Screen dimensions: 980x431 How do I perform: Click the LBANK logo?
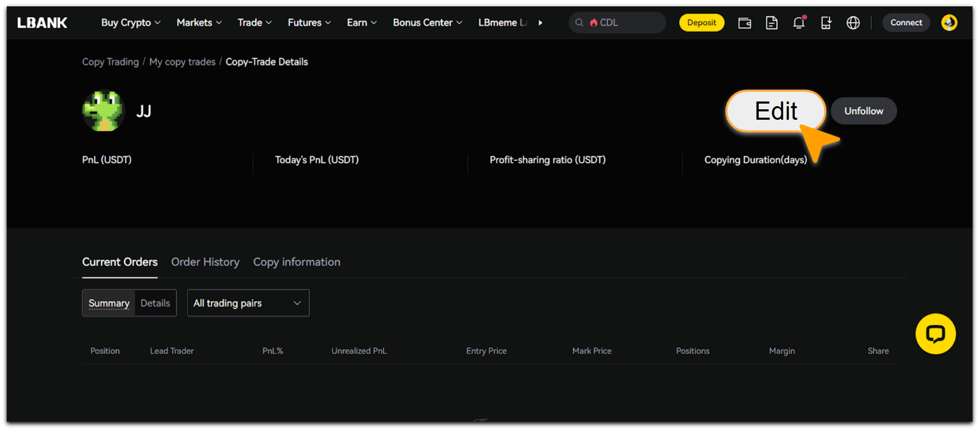[x=42, y=23]
